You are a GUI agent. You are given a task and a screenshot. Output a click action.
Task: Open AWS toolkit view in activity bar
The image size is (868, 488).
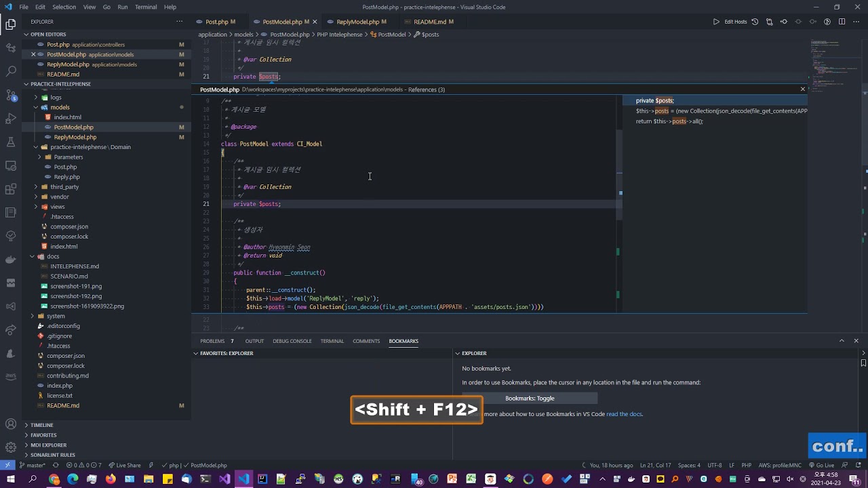click(x=11, y=377)
